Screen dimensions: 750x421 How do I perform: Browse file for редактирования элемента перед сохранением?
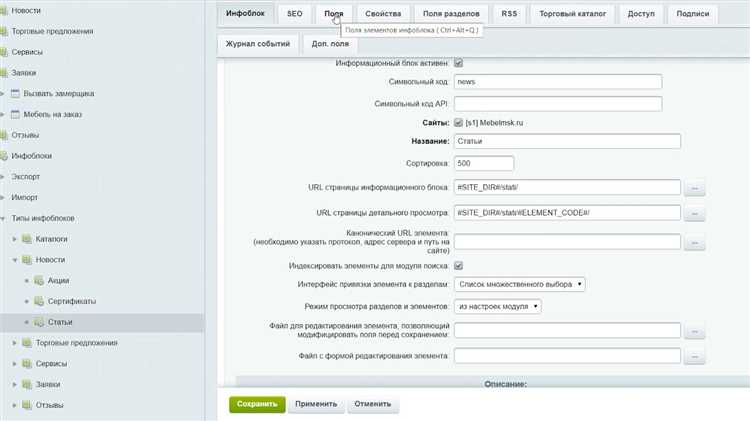coord(695,331)
